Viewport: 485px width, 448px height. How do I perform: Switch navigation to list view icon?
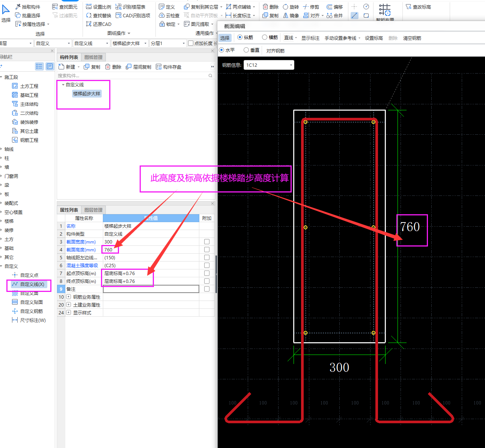pyautogui.click(x=39, y=66)
